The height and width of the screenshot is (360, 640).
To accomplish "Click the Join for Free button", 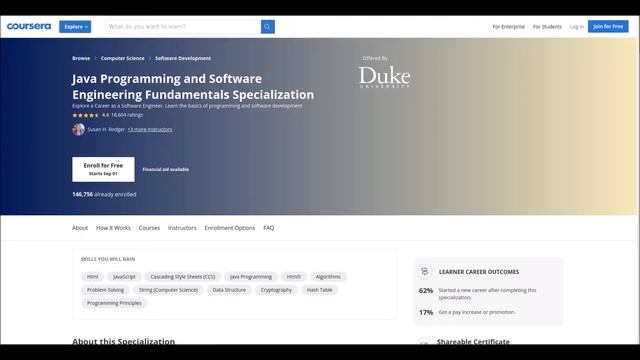I will (608, 27).
